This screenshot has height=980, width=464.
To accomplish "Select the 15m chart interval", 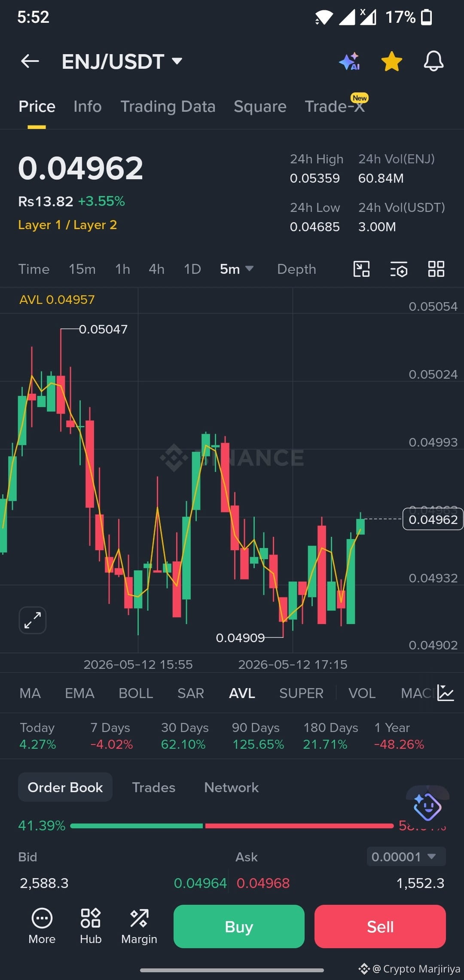I will pos(82,269).
